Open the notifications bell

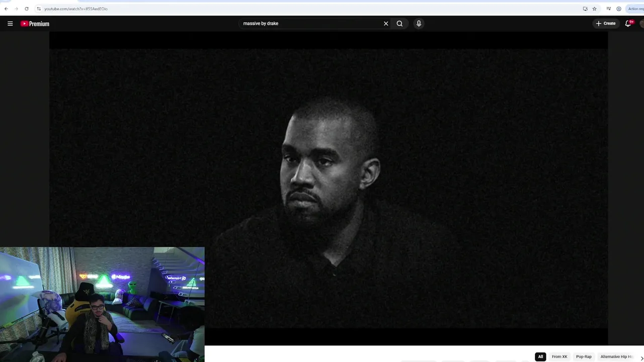point(628,24)
